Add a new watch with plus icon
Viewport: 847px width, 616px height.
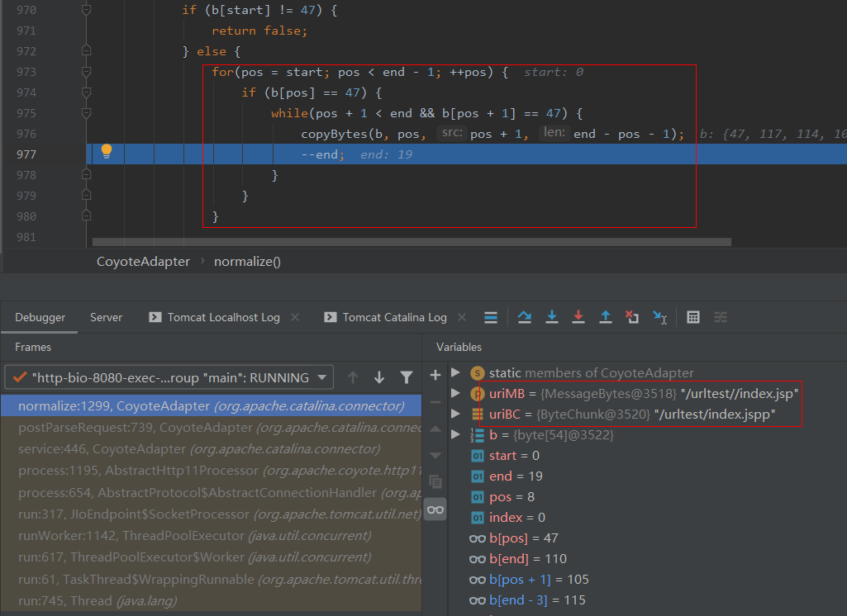coord(435,375)
